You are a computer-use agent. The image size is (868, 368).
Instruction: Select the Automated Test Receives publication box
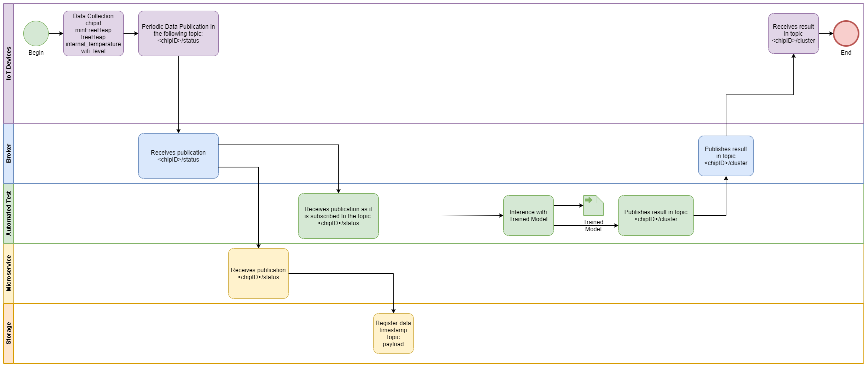(x=338, y=216)
